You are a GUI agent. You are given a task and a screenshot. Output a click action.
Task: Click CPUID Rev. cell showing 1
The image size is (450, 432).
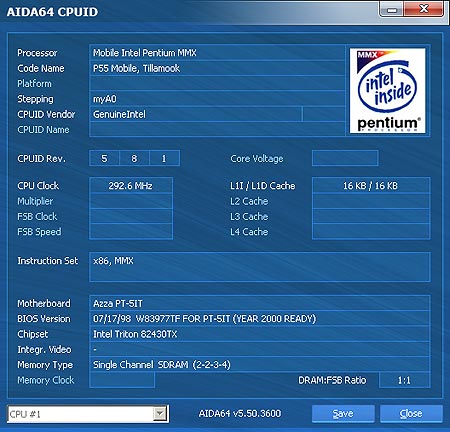pos(164,158)
